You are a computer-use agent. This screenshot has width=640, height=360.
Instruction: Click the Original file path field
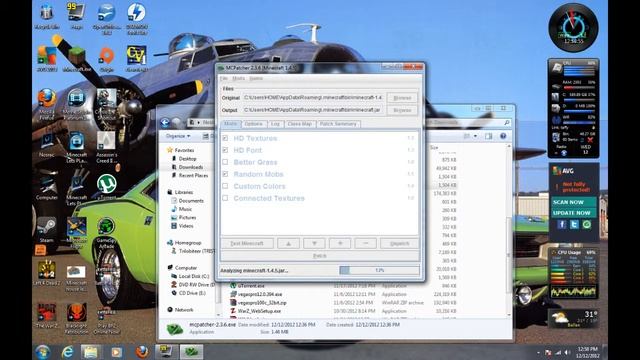coord(313,98)
